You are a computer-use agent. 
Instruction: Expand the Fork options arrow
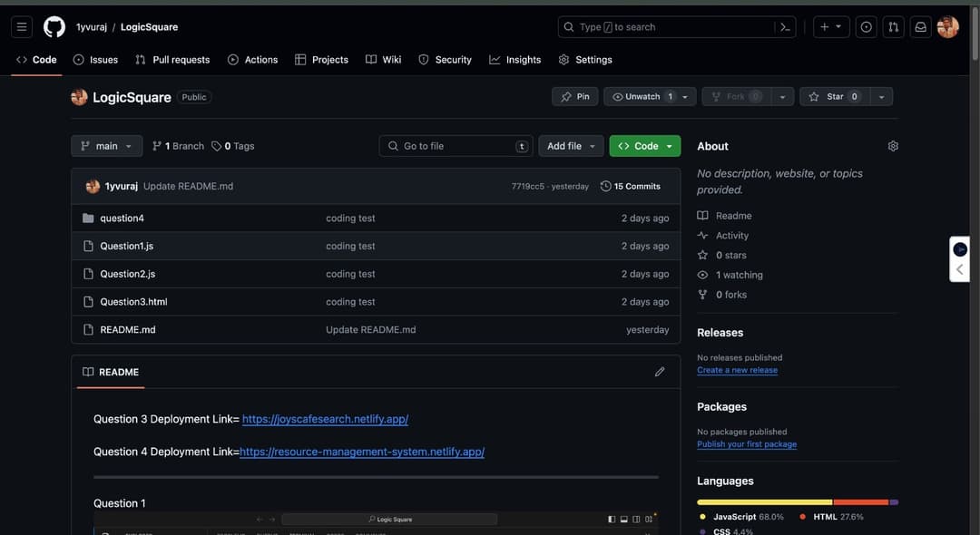(x=782, y=97)
